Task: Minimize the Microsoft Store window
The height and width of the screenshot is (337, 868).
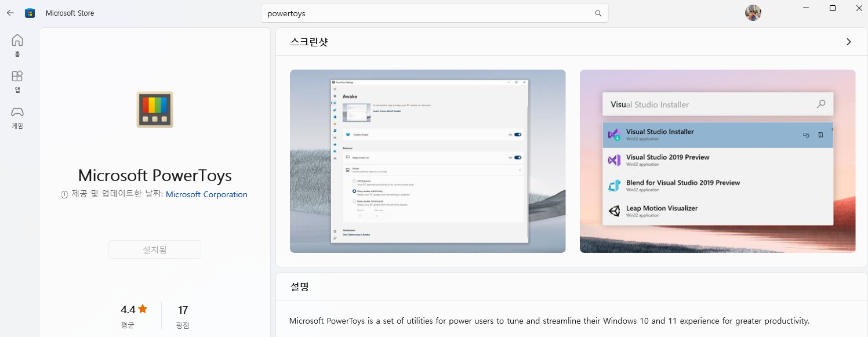Action: [x=806, y=8]
